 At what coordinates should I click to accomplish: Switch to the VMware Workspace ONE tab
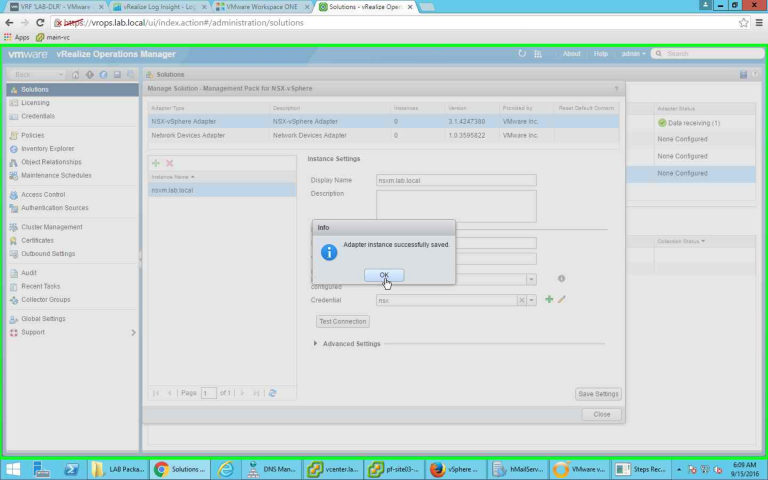[262, 7]
